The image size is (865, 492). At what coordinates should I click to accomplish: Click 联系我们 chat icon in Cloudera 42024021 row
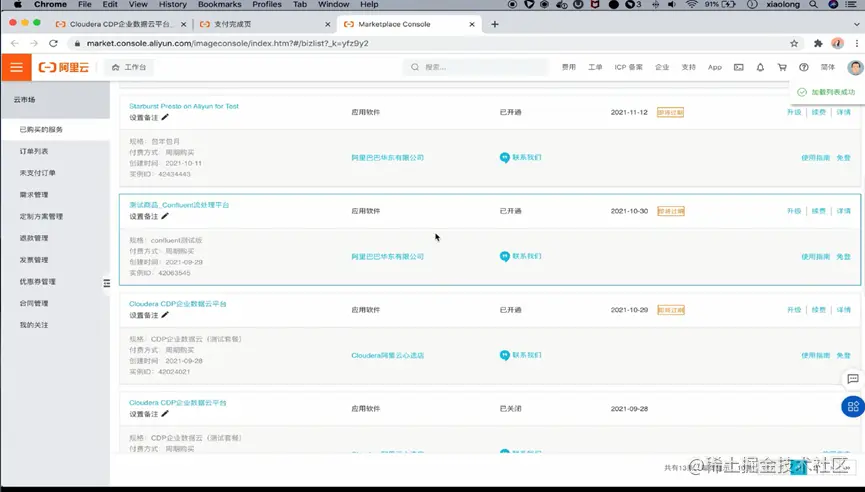[504, 355]
